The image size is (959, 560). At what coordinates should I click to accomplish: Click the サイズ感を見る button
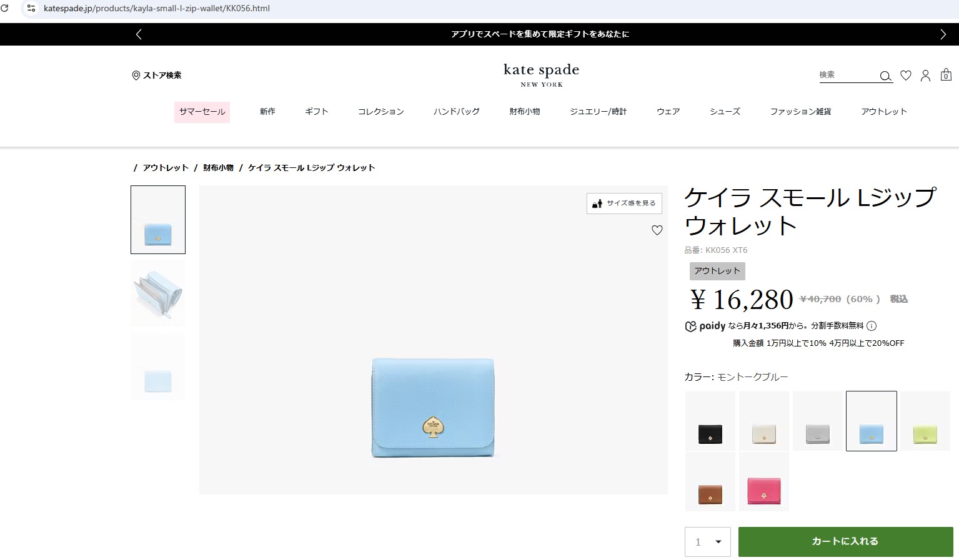pyautogui.click(x=624, y=204)
